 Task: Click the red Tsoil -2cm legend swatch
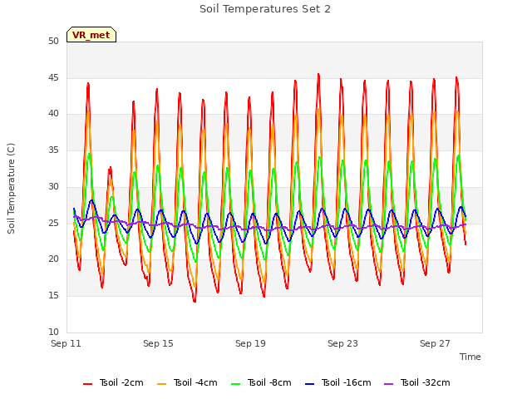pyautogui.click(x=87, y=384)
